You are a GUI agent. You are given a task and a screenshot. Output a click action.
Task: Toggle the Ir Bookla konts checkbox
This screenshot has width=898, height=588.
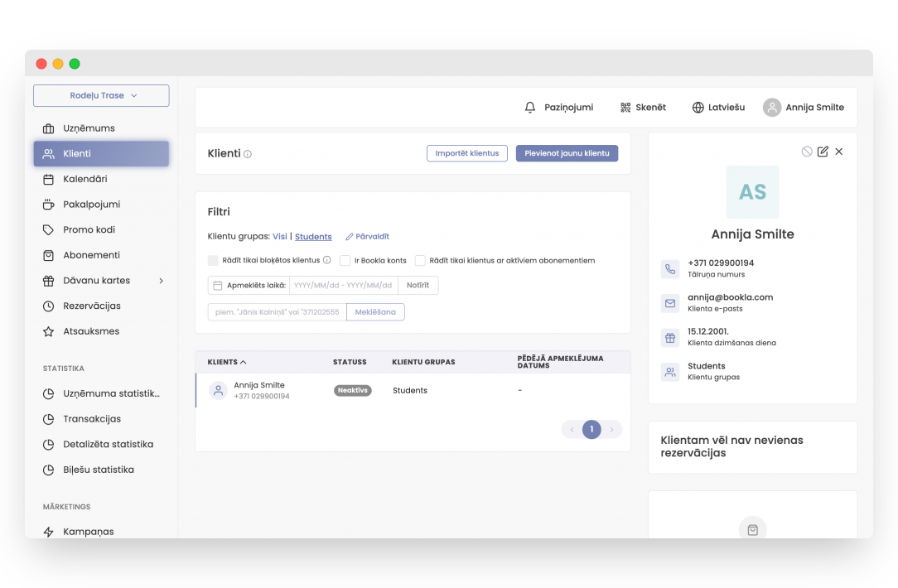345,260
